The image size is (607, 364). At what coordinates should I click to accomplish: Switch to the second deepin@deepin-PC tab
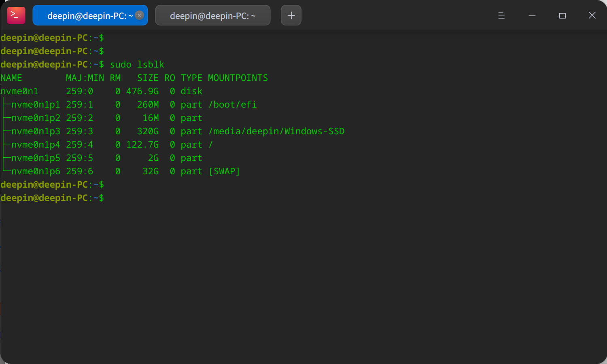click(x=212, y=15)
